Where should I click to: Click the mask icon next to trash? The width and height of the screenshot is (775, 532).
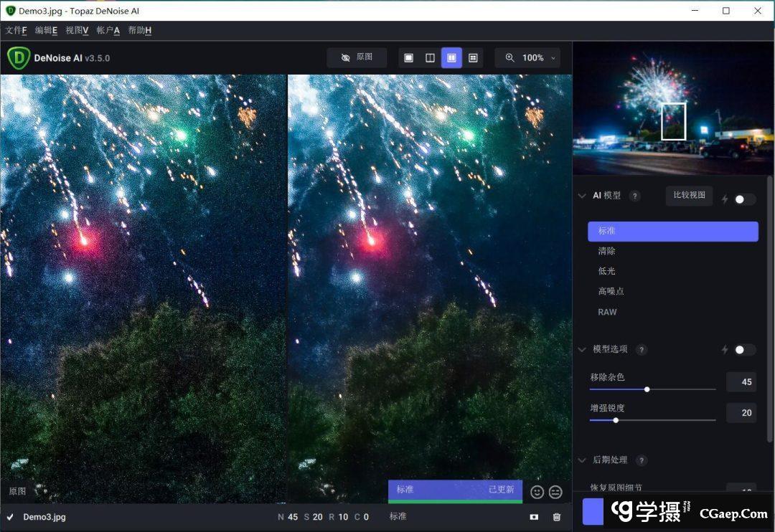534,517
